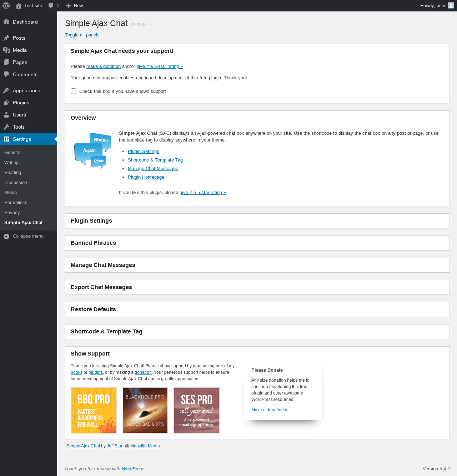Open the books link in Show Support
Screen dimensions: 457x476
76,372
